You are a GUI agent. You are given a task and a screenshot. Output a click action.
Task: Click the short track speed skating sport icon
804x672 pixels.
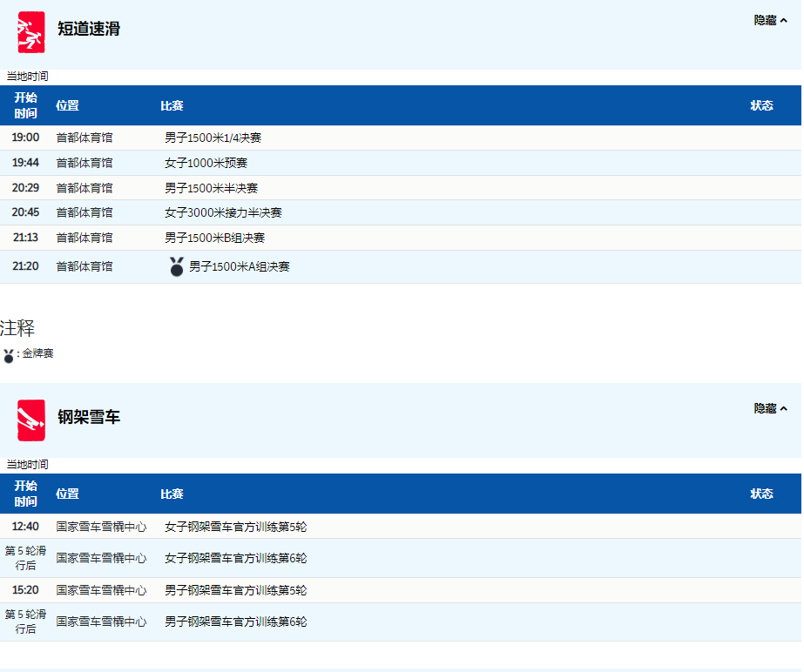pyautogui.click(x=30, y=32)
